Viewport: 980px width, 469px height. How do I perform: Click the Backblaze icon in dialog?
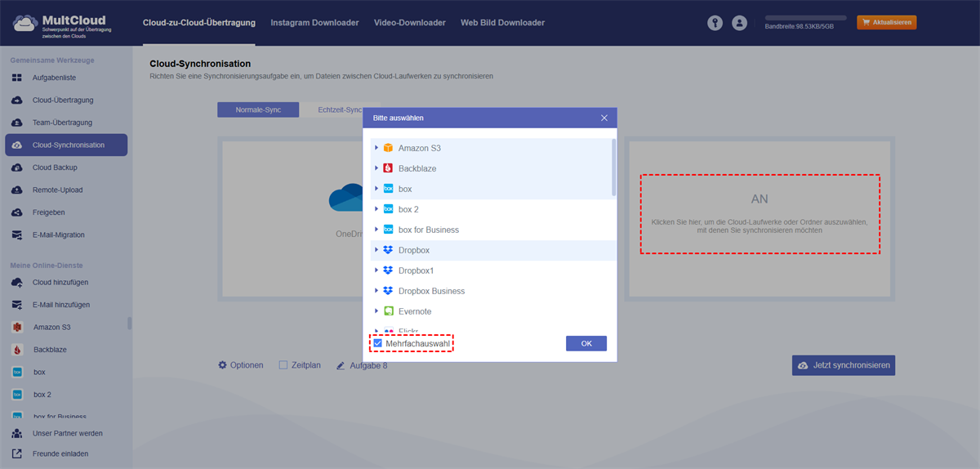tap(388, 168)
